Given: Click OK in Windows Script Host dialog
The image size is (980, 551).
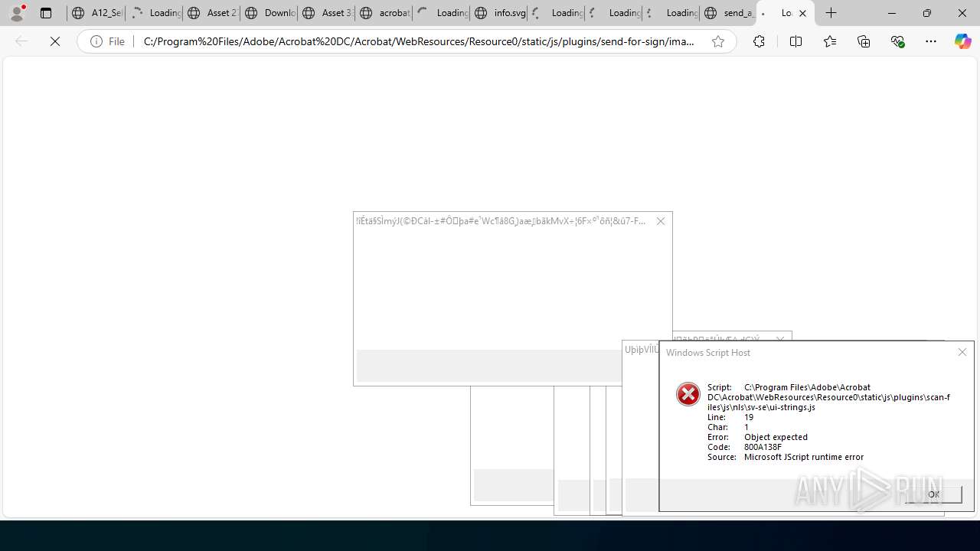Looking at the screenshot, I should point(933,494).
